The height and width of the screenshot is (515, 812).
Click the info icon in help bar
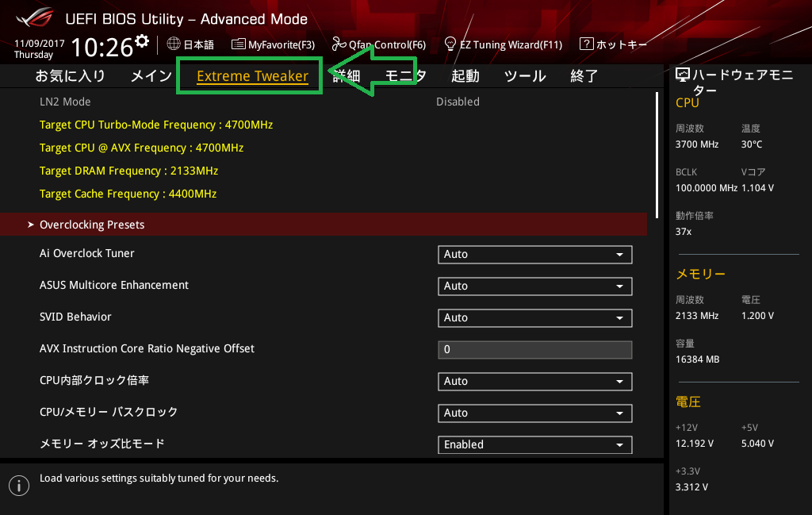[x=19, y=486]
